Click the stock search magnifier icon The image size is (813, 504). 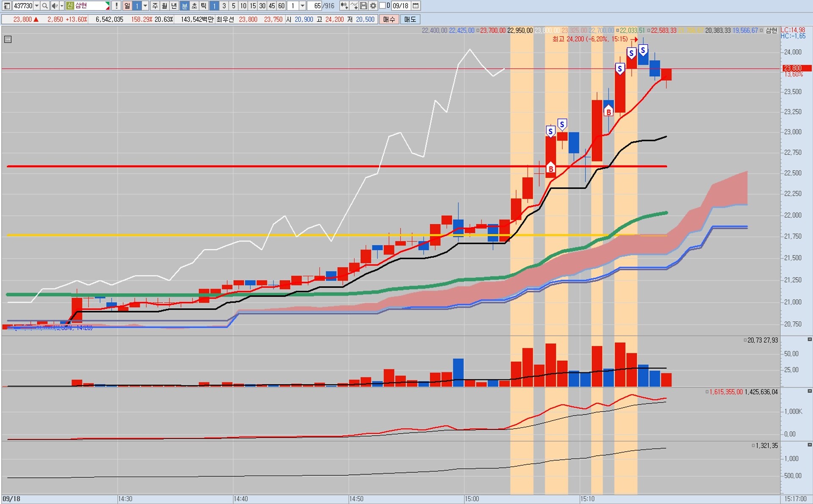(45, 6)
